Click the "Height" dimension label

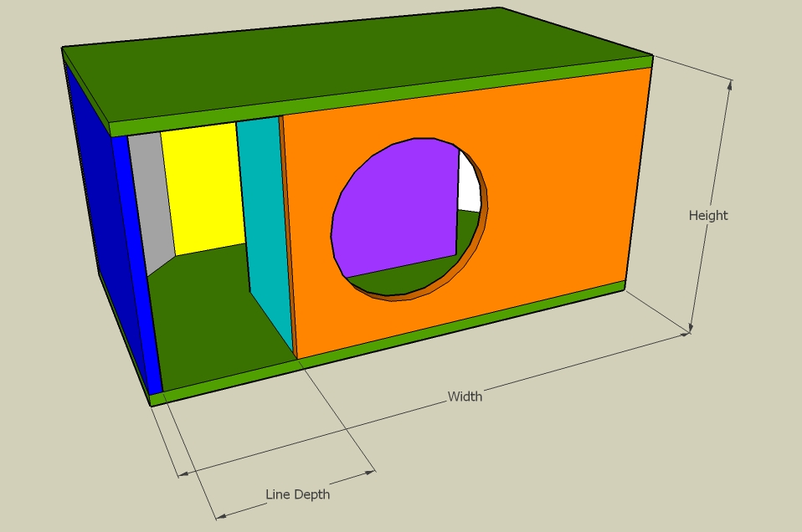(x=708, y=216)
